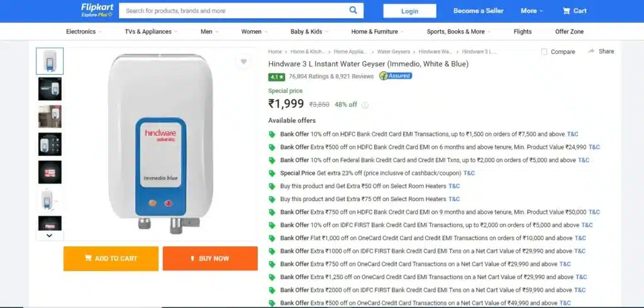Click the Share arrow icon
Image resolution: width=644 pixels, height=308 pixels.
591,52
